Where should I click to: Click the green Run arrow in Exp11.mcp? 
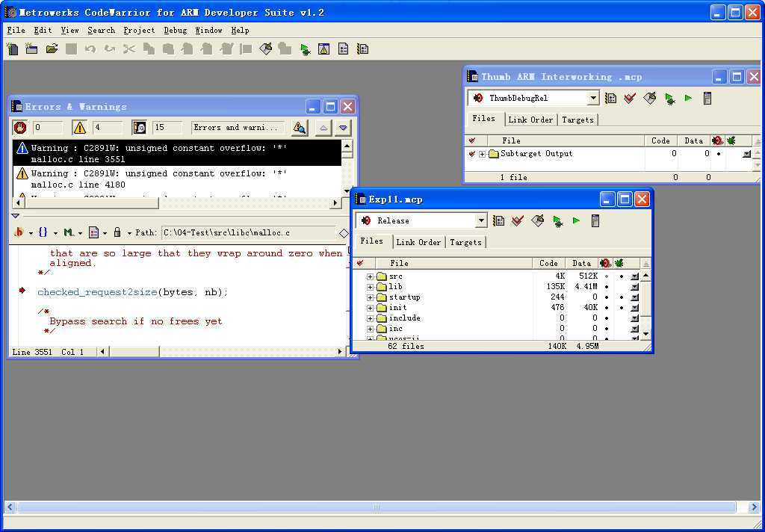pyautogui.click(x=576, y=221)
